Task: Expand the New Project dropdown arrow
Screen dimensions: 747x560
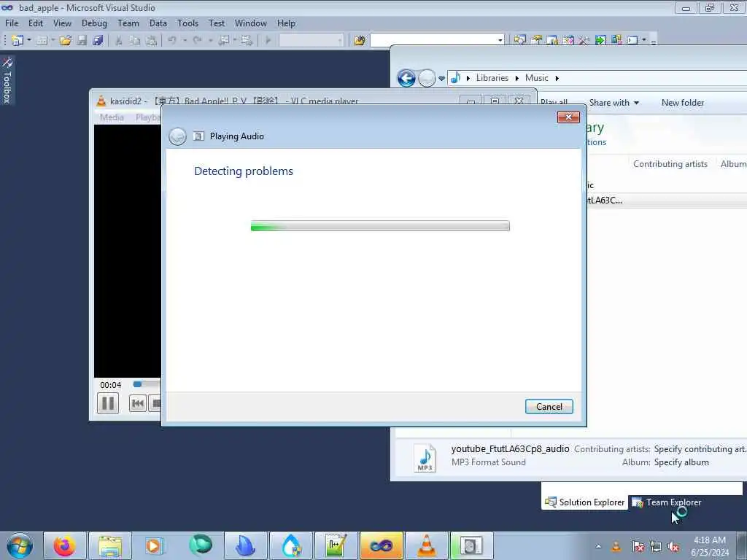Action: 28,41
